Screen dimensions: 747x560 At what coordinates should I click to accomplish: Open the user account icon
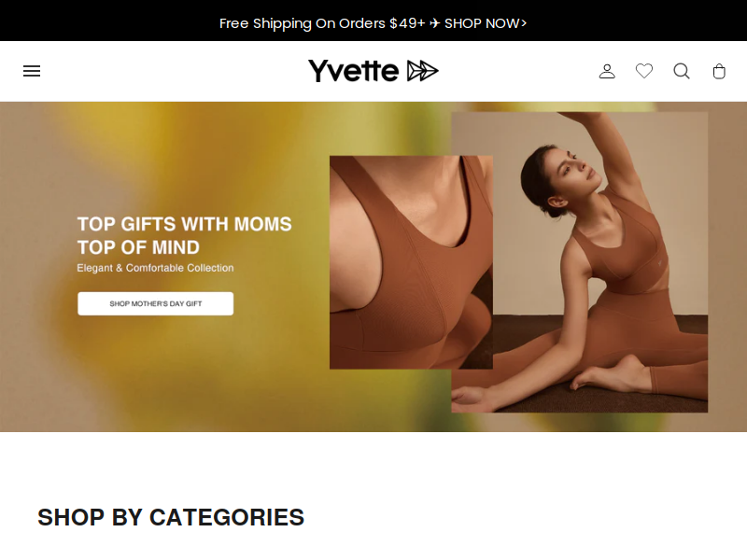point(607,71)
